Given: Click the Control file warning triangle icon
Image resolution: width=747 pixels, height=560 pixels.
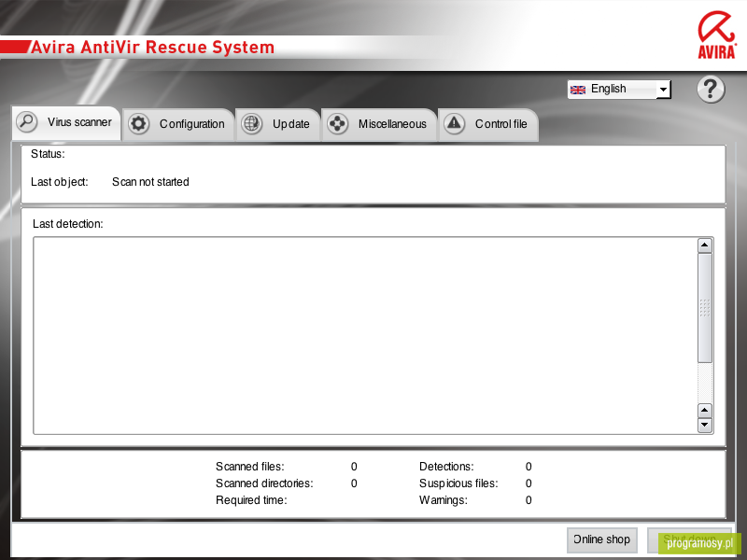Looking at the screenshot, I should 455,124.
